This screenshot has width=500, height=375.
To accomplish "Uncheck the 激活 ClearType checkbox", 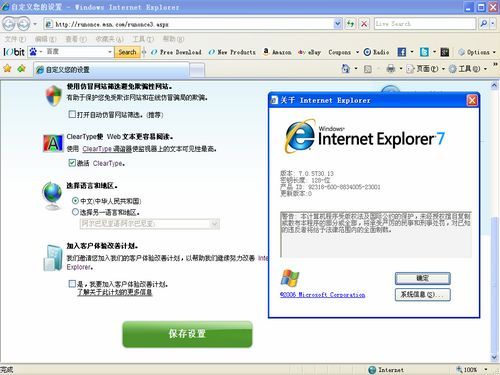I will (72, 163).
